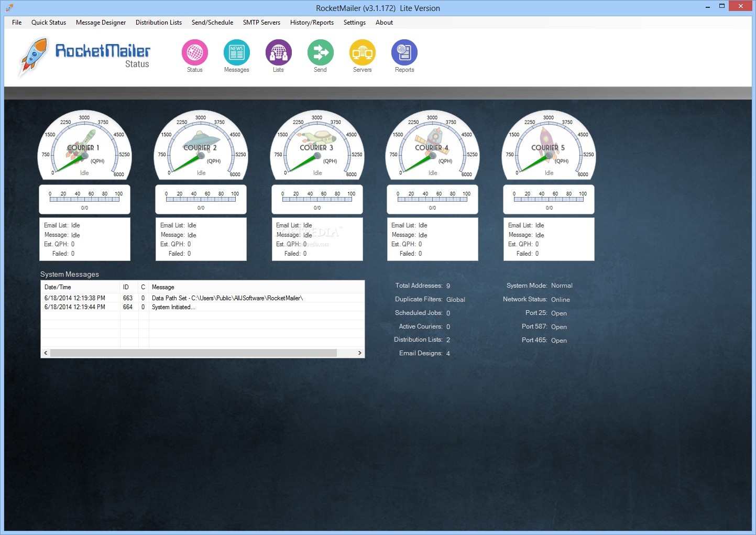Click the Active Couriers value
756x535 pixels.
click(x=448, y=327)
